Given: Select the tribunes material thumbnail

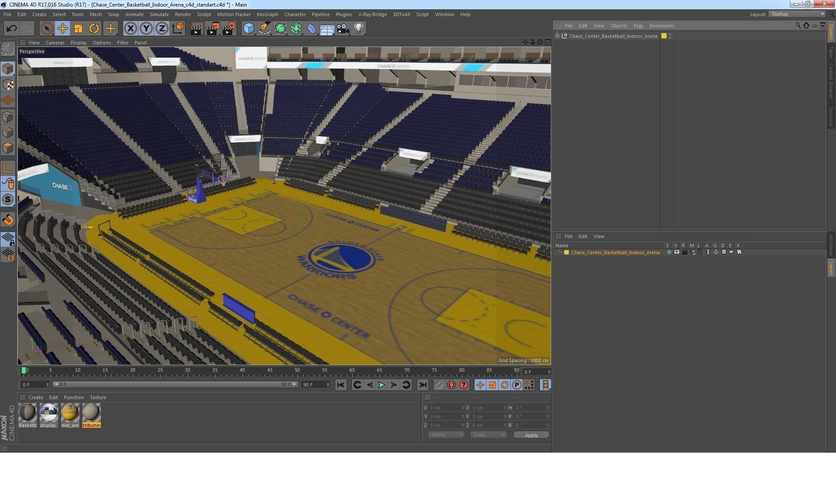Looking at the screenshot, I should pyautogui.click(x=91, y=415).
